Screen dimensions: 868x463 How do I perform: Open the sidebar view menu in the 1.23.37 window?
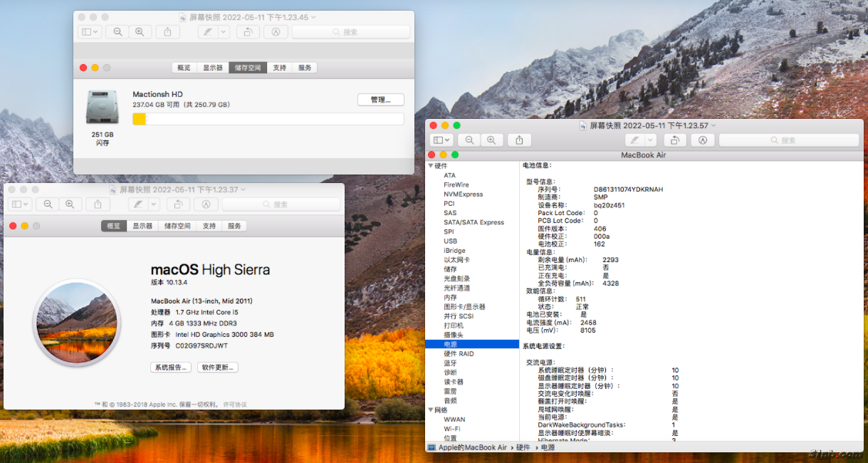(21, 204)
